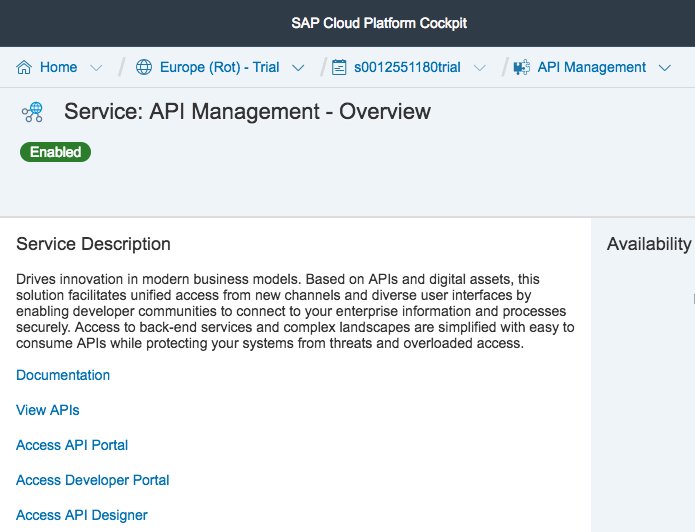
Task: Click the Availability panel heading
Action: pos(648,244)
